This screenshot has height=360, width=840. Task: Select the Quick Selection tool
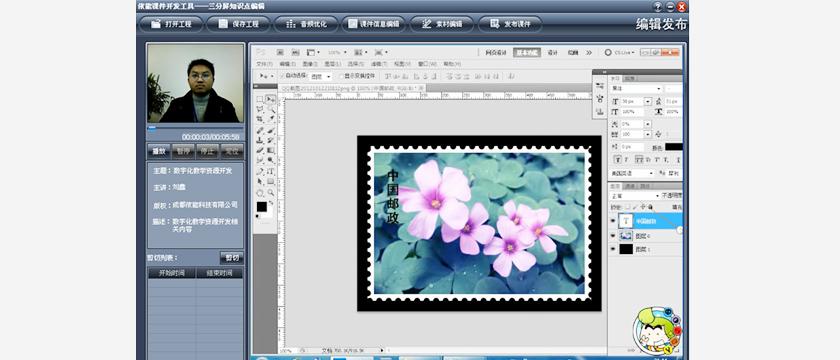(x=271, y=109)
